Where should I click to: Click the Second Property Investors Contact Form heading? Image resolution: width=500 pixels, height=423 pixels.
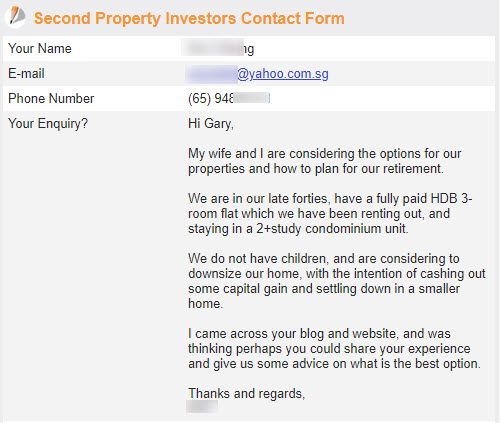pyautogui.click(x=189, y=18)
